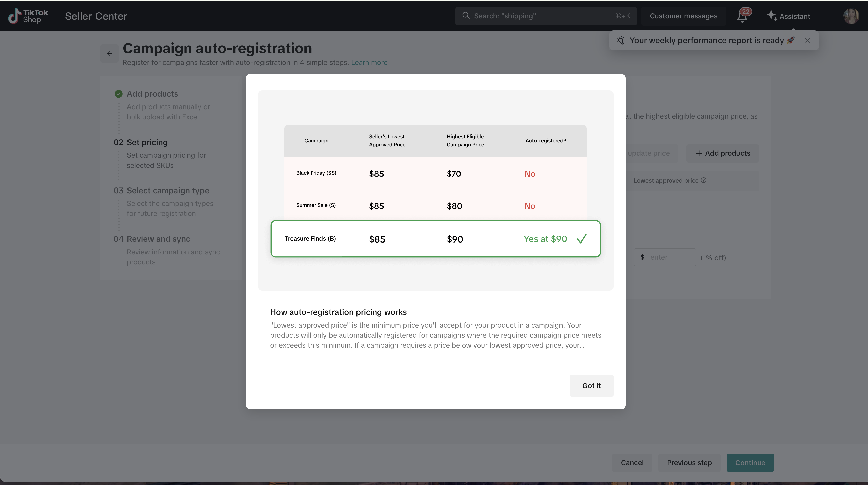Click the Previous step button
The height and width of the screenshot is (485, 868).
(689, 463)
